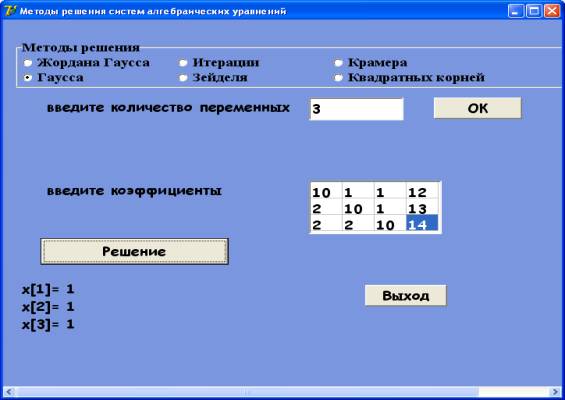The image size is (565, 400).
Task: Minimize the application window
Action: (516, 11)
